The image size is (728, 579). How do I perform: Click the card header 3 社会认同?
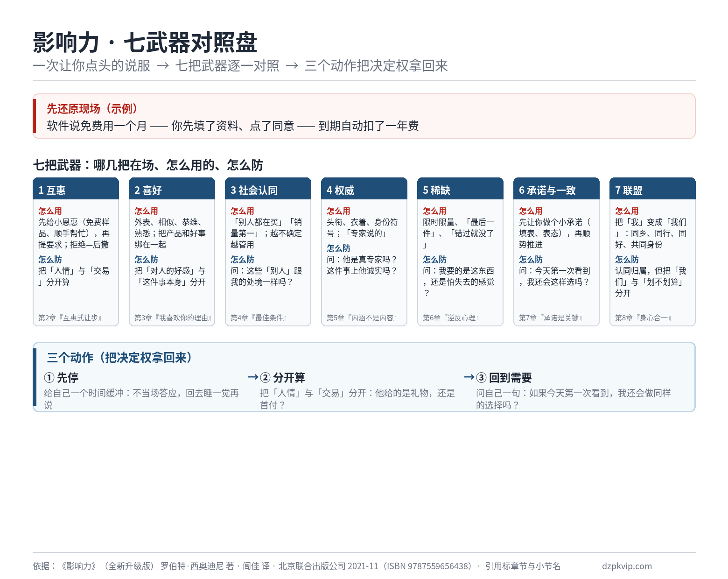(268, 189)
